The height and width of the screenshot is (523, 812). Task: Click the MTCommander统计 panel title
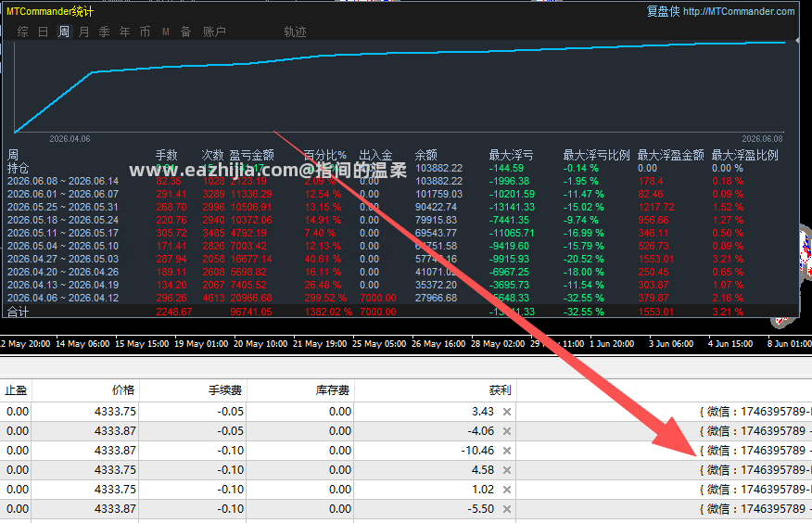(50, 11)
